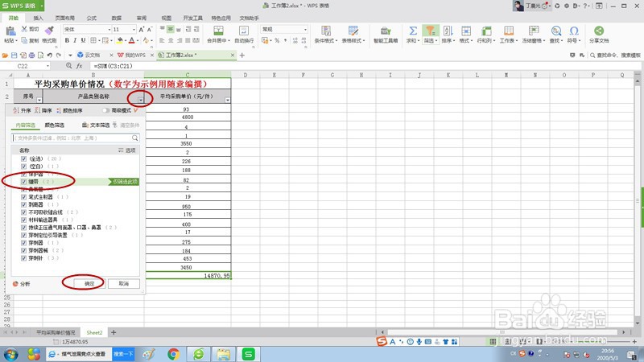Open the font name dropdown 宋体
The width and height of the screenshot is (644, 362).
click(x=109, y=30)
